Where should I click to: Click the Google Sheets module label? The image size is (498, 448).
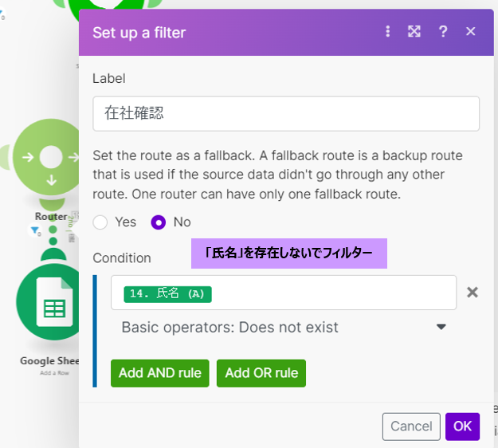click(x=49, y=361)
